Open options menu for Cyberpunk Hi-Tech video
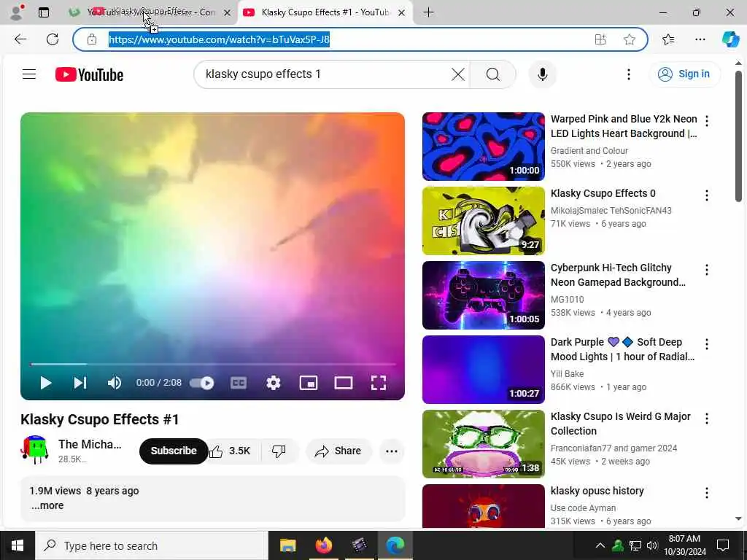Screen dimensions: 747x560 click(707, 270)
